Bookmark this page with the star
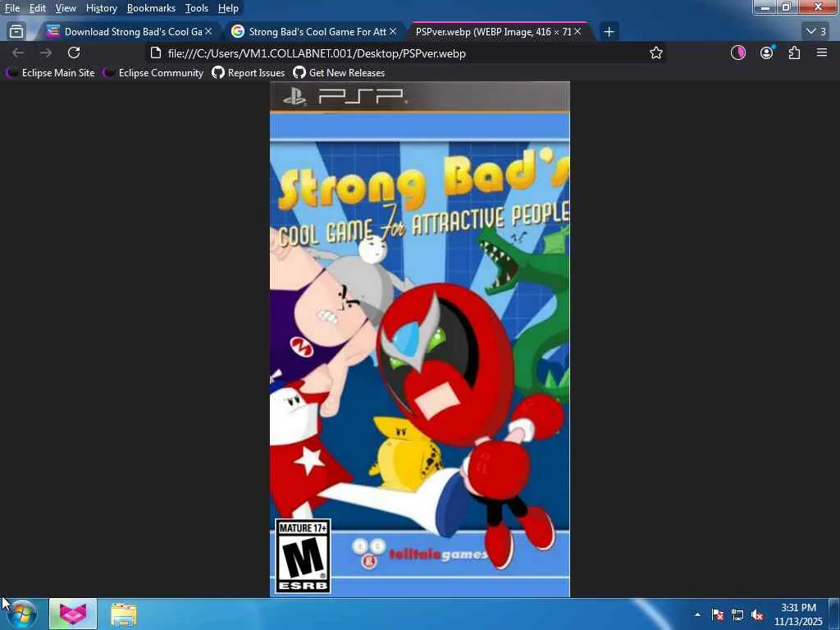Viewport: 840px width, 630px height. point(655,53)
